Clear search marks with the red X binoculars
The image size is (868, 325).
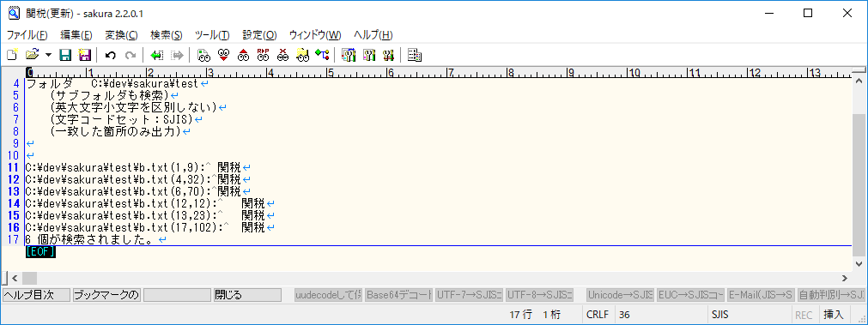click(282, 55)
